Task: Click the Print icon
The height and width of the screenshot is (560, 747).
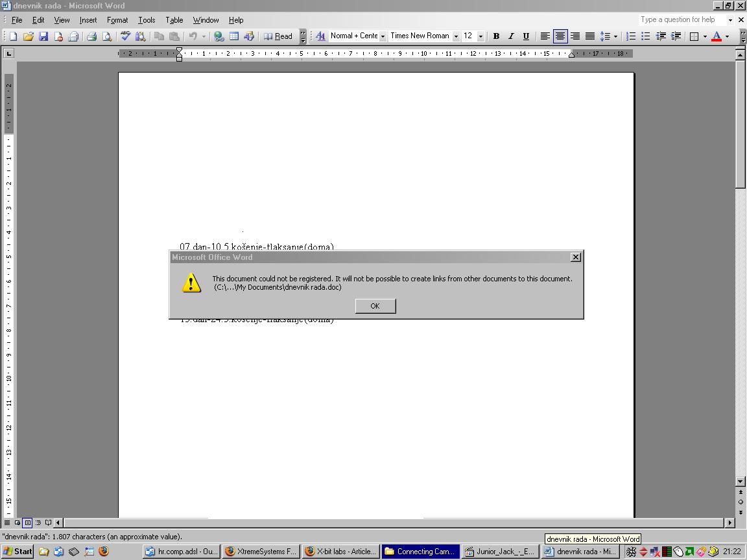Action: pyautogui.click(x=91, y=36)
